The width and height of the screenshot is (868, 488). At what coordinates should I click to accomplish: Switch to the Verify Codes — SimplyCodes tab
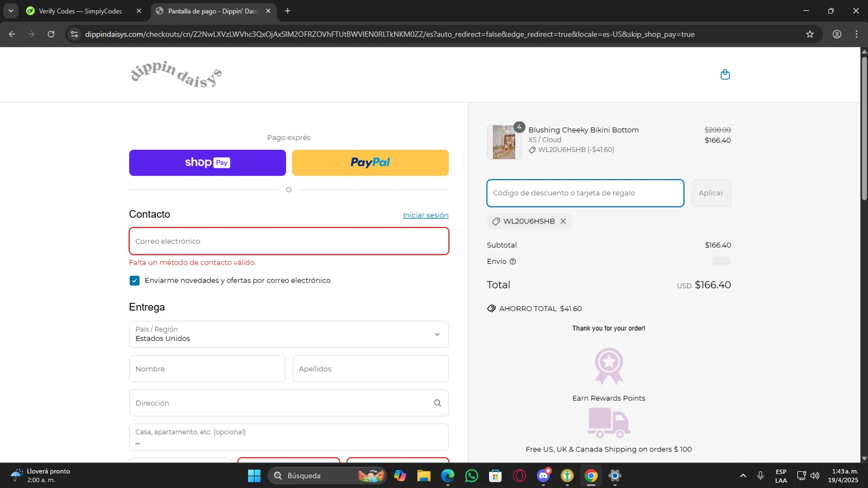point(80,11)
